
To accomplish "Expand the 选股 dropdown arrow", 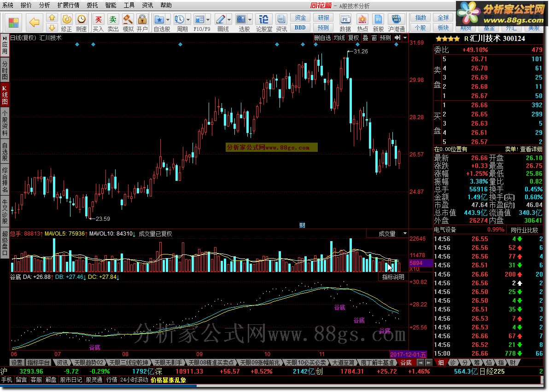I will [x=250, y=20].
